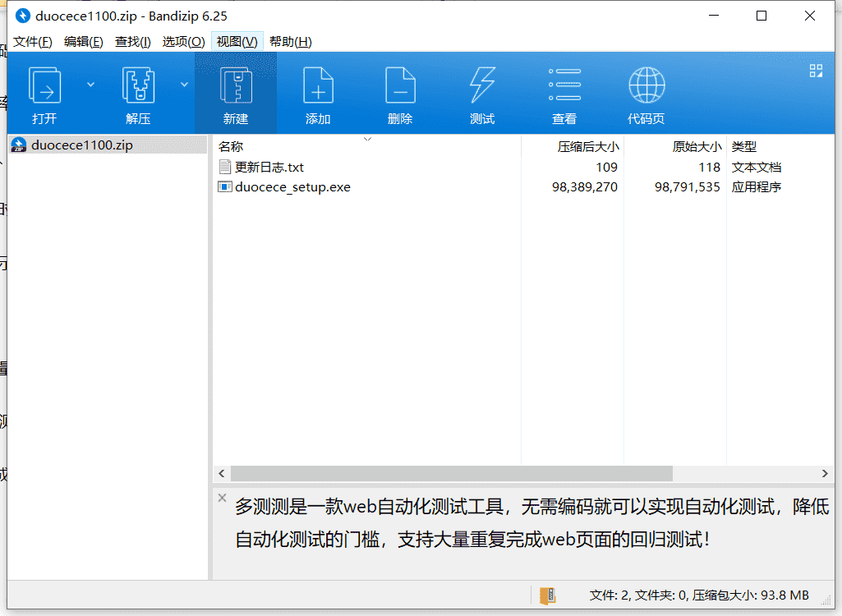Sort by the 名称 column header
This screenshot has height=616, width=842.
(x=367, y=147)
